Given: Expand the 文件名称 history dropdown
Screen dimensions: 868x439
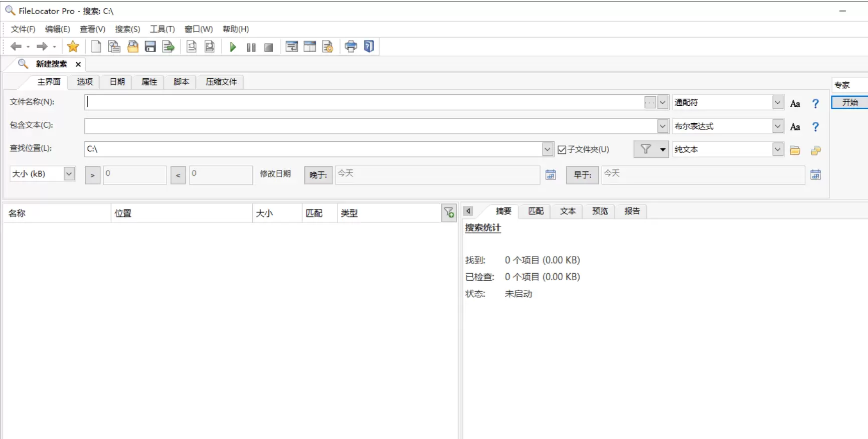Looking at the screenshot, I should 663,102.
